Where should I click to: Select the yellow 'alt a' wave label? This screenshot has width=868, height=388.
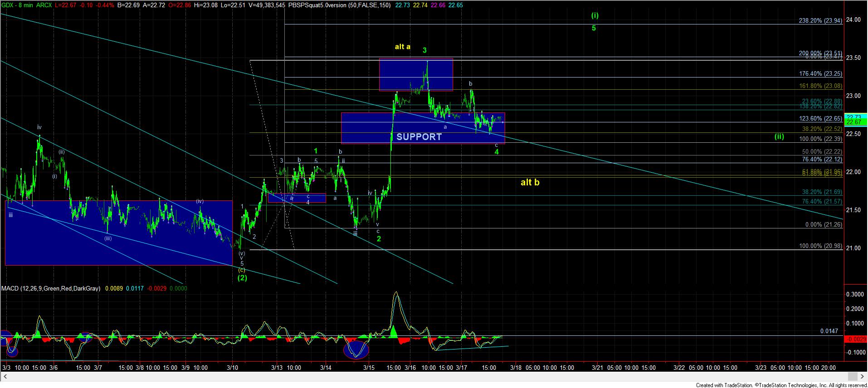pyautogui.click(x=402, y=46)
